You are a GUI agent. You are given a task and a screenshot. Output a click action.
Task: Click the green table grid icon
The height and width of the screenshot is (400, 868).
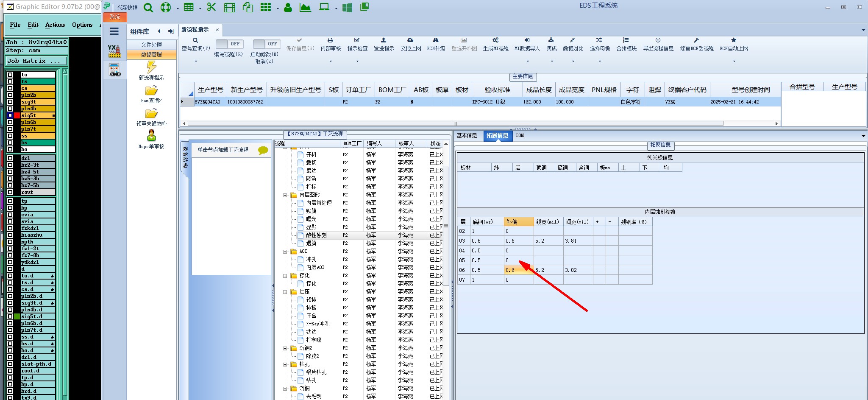(189, 8)
